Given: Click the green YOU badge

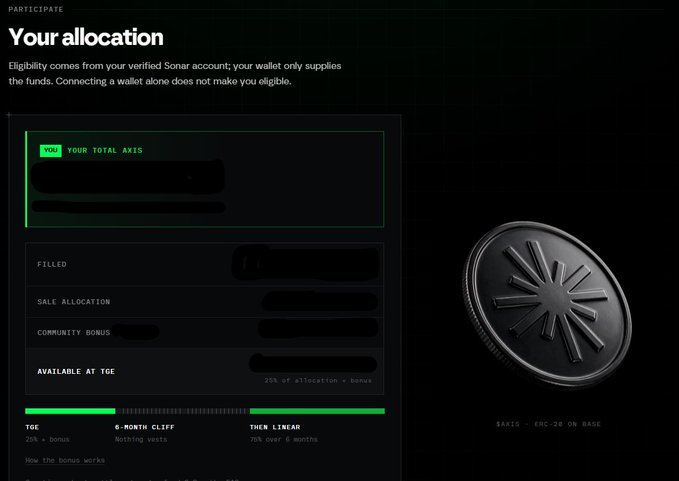Looking at the screenshot, I should point(51,150).
